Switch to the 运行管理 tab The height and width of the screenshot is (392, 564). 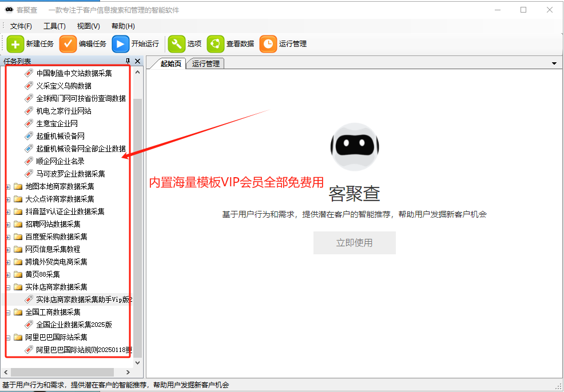pyautogui.click(x=205, y=63)
